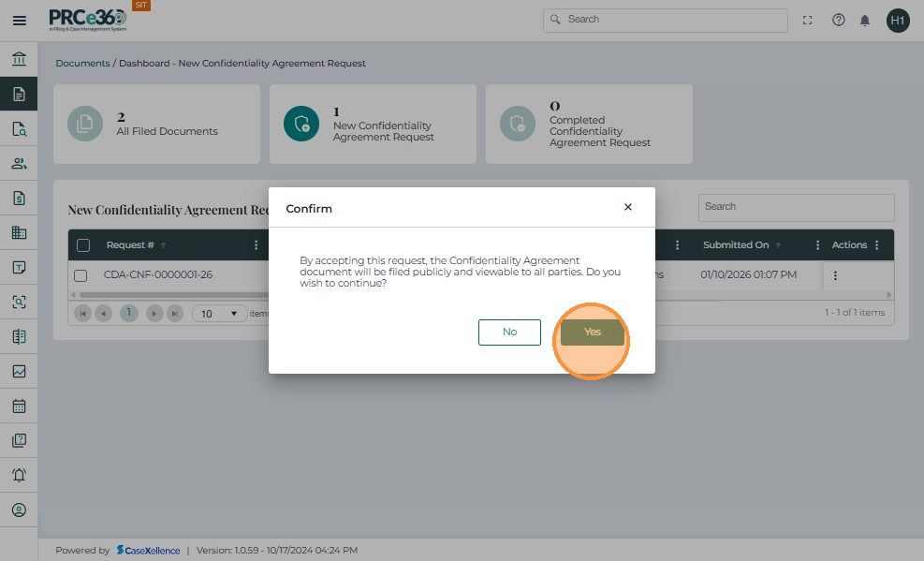
Task: Go to the first page
Action: pyautogui.click(x=83, y=314)
